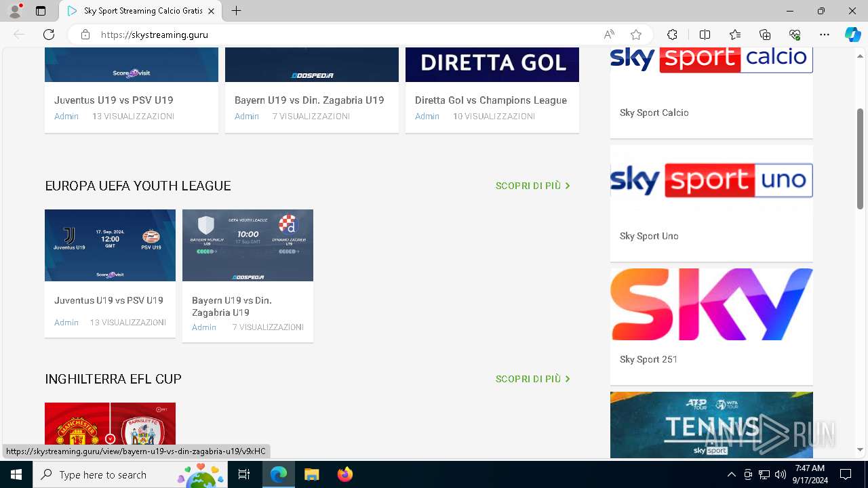Close the Sky Sport Streaming tab
The height and width of the screenshot is (488, 868).
[x=212, y=11]
